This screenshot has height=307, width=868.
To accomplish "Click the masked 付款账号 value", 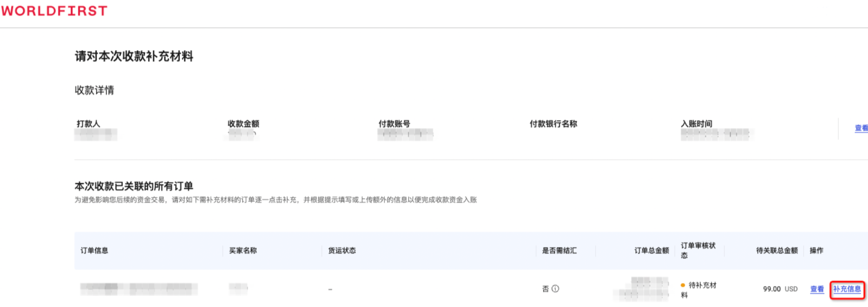I will coord(405,134).
